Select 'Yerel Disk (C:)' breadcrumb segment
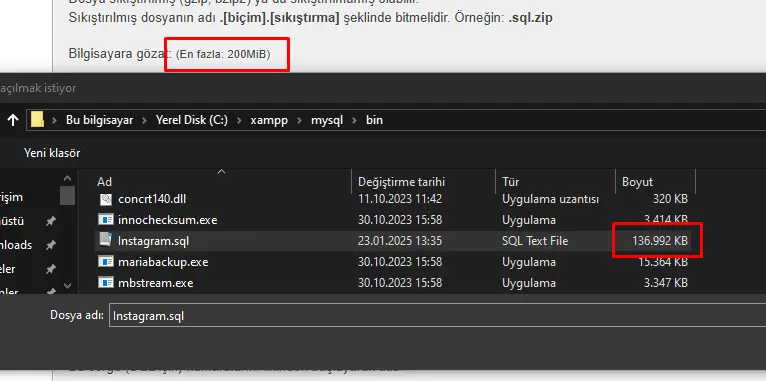Viewport: 766px width, 381px height. coord(192,120)
